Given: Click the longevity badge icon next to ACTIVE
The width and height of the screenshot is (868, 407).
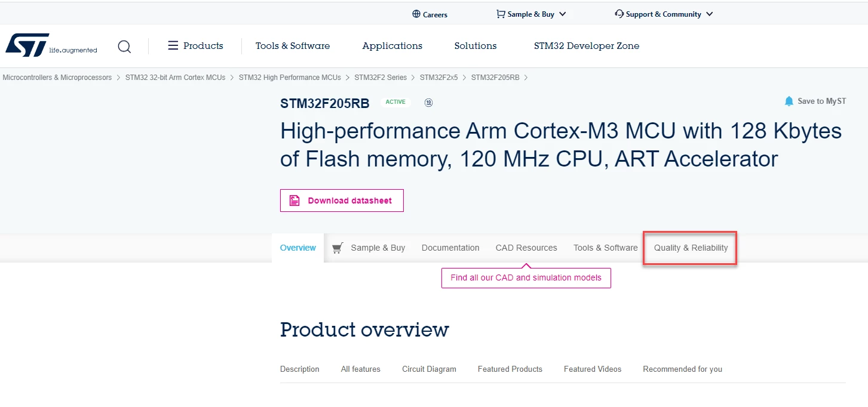Looking at the screenshot, I should (428, 103).
